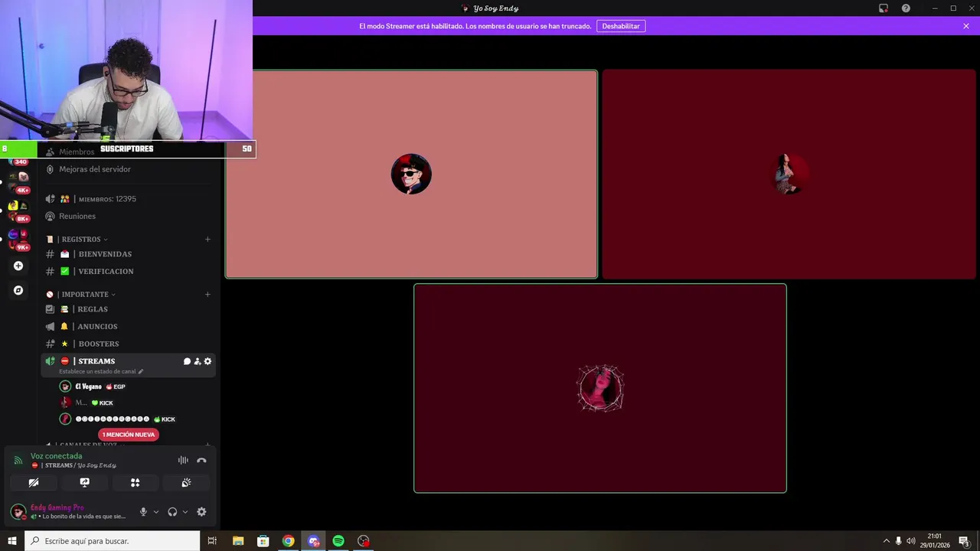
Task: Open Spotify from the taskbar
Action: (338, 541)
